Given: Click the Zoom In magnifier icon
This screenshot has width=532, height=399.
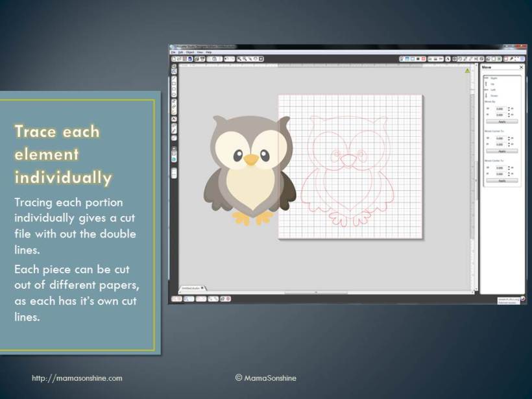Looking at the screenshot, I should pyautogui.click(x=239, y=58).
